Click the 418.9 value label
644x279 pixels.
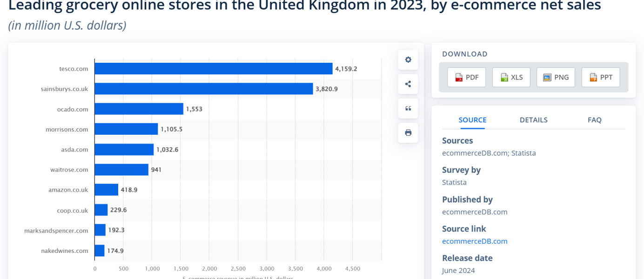129,190
